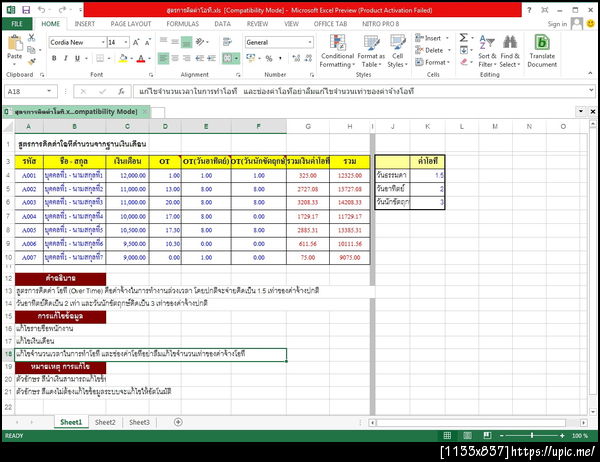
Task: Click the Fill down icon in Editing
Action: [x=464, y=50]
